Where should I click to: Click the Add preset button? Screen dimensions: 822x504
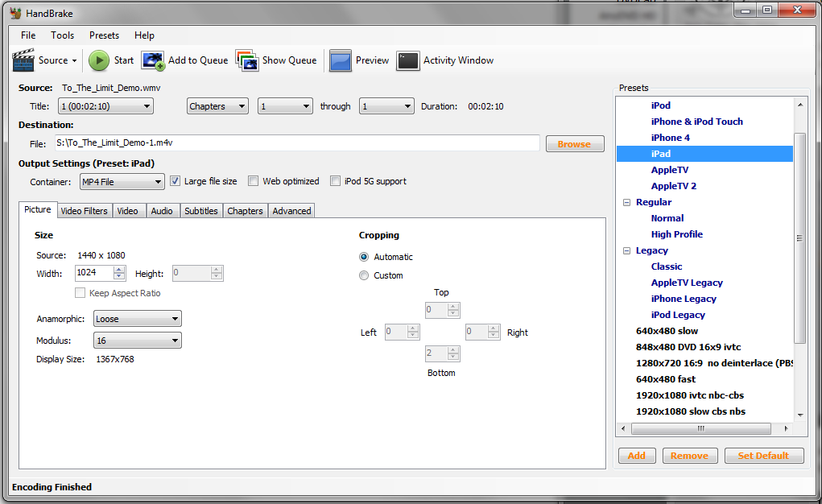click(x=637, y=456)
